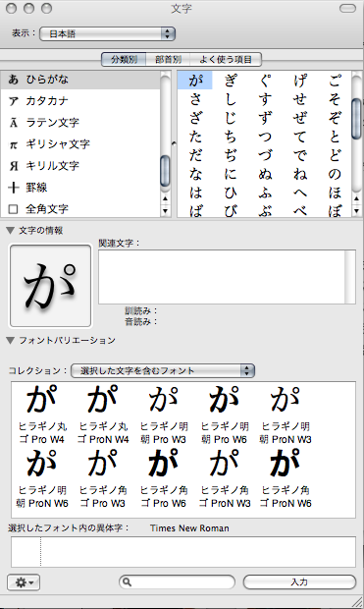Switch to the 部首別 tab
Image resolution: width=364 pixels, height=609 pixels.
(x=168, y=59)
